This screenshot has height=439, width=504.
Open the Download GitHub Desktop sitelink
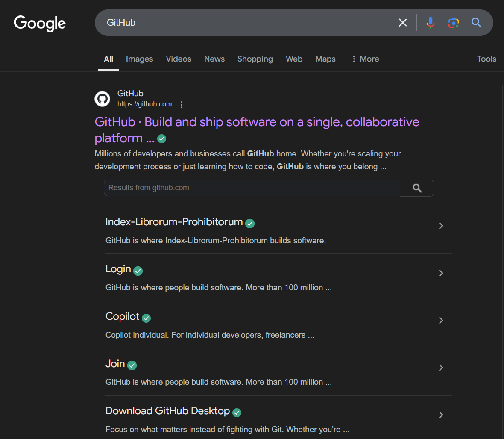tap(167, 411)
